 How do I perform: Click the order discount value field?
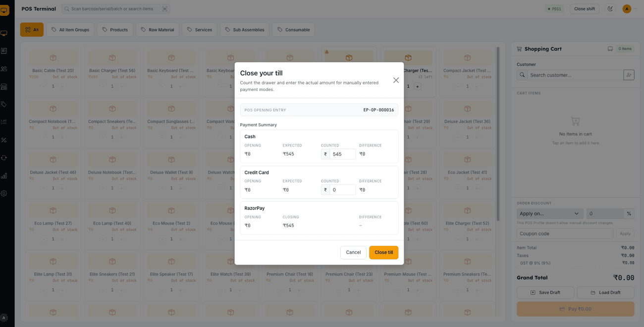coord(605,214)
